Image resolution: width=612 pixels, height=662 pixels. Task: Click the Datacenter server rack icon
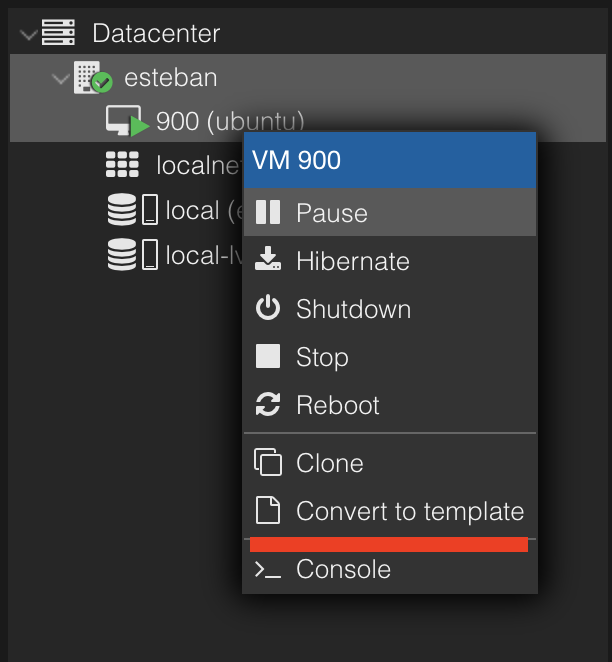58,33
